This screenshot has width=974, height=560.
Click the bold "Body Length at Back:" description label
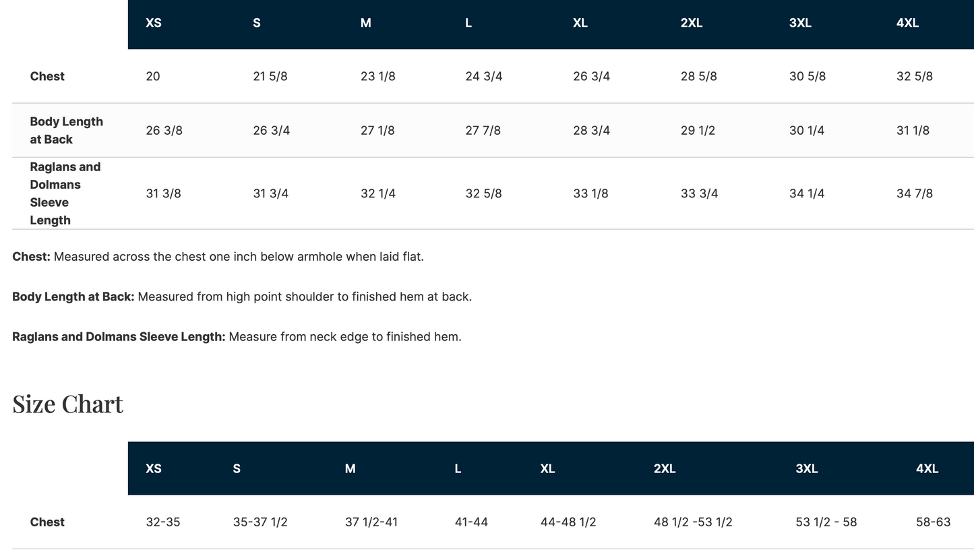73,297
